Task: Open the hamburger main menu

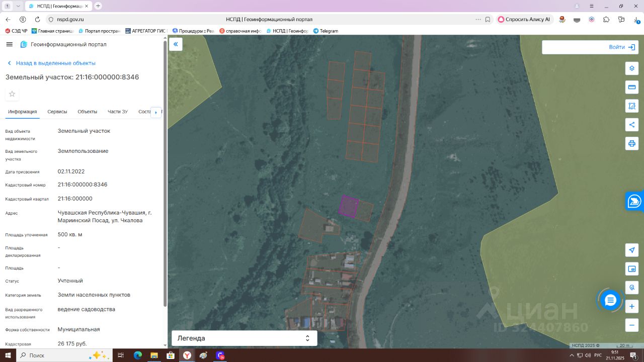Action: [9, 44]
